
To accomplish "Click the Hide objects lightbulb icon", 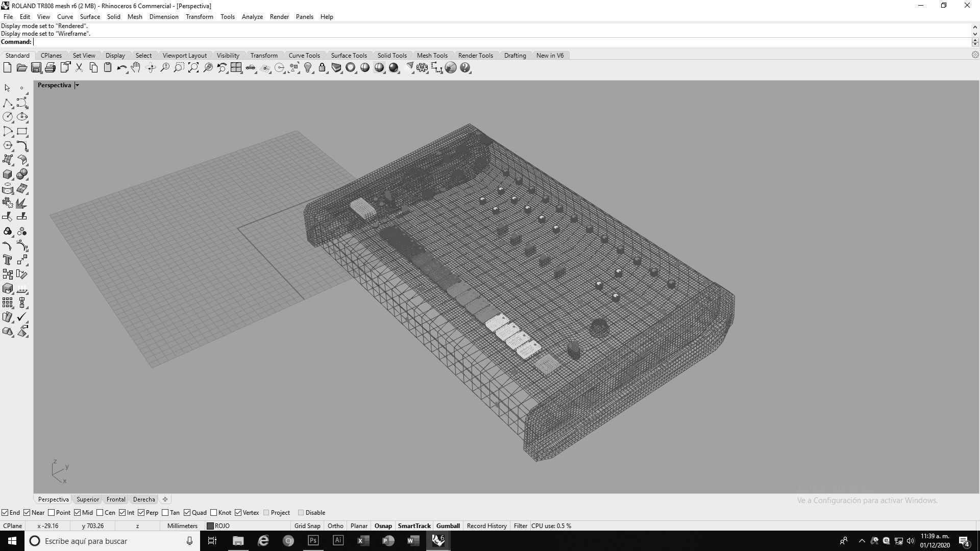I will [x=308, y=68].
